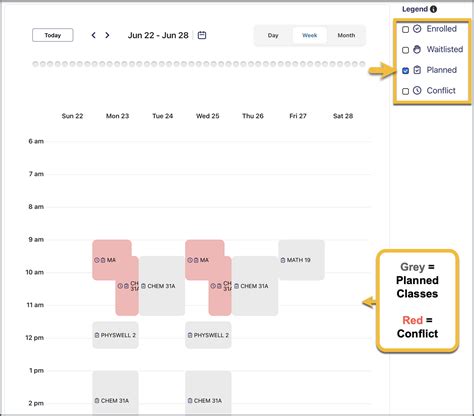Click the Waitlisted hand icon
Viewport: 474px width, 416px height.
coord(417,49)
